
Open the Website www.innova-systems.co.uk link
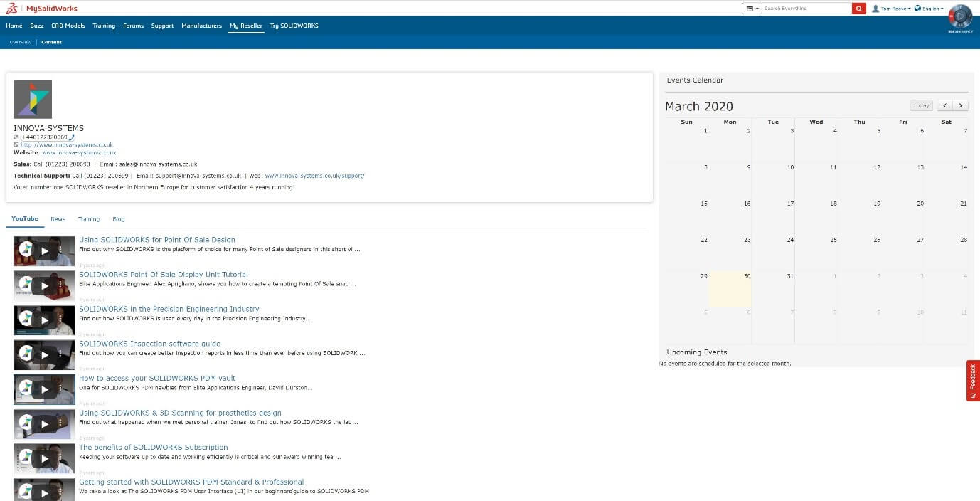(79, 152)
